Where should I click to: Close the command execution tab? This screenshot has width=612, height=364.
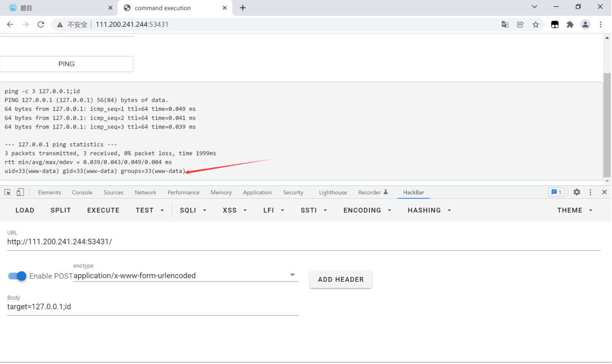pos(225,8)
